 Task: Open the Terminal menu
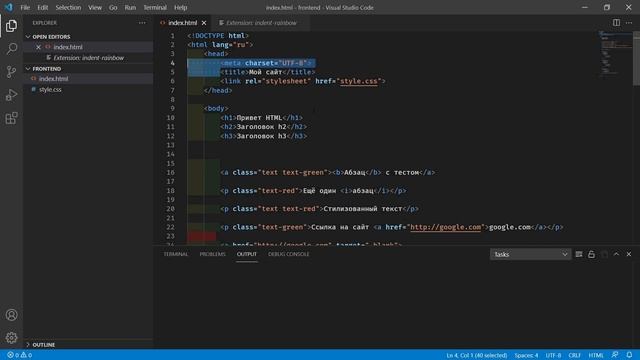pyautogui.click(x=155, y=7)
